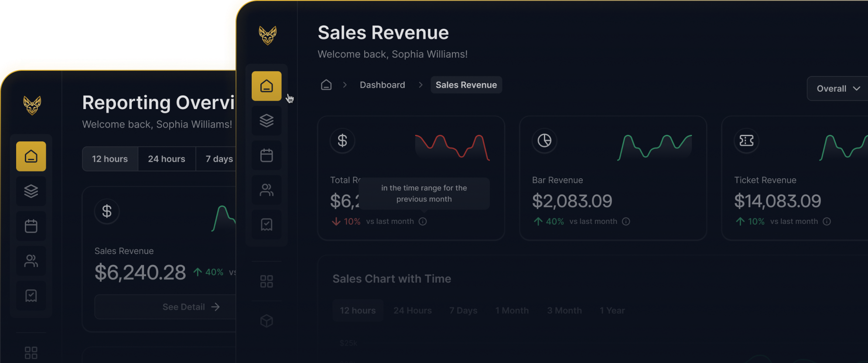Click the calendar icon in the Reporting Overview sidebar
Image resolution: width=868 pixels, height=363 pixels.
click(x=31, y=226)
